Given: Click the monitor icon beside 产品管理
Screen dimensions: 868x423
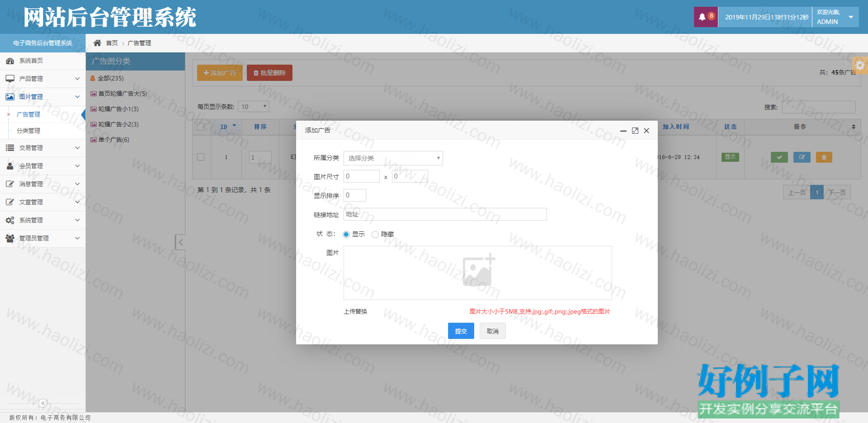Looking at the screenshot, I should point(10,79).
